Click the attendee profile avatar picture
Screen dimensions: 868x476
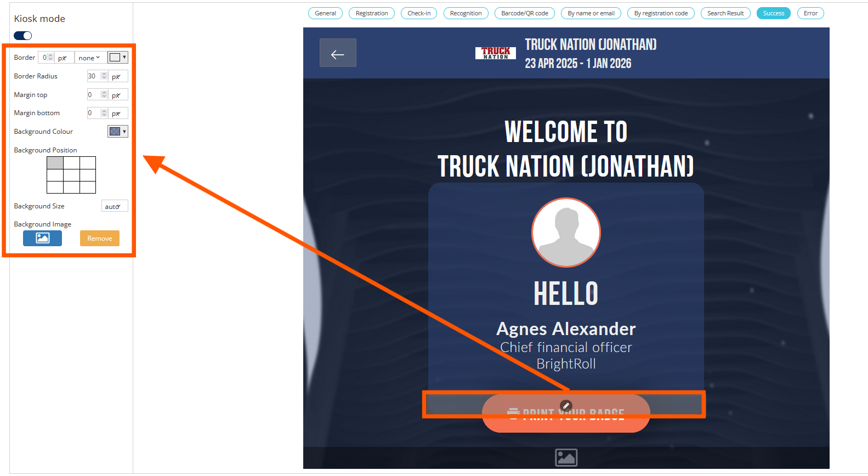point(566,233)
